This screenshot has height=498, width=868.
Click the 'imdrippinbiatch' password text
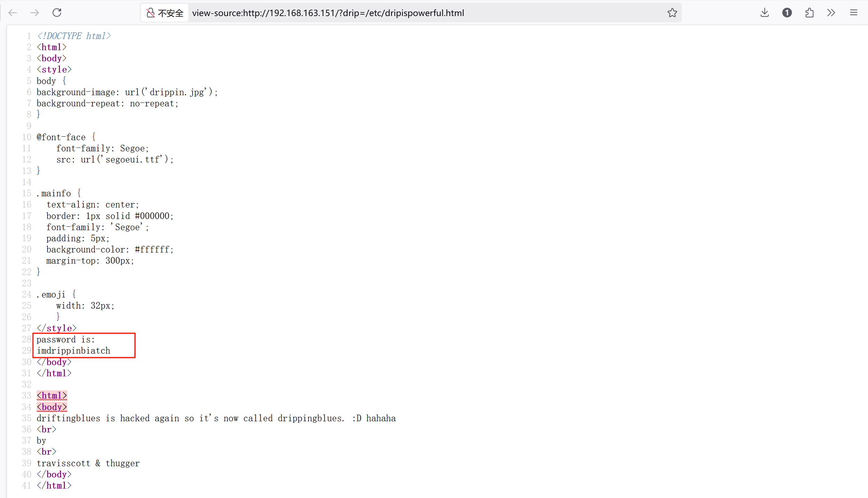(x=74, y=350)
